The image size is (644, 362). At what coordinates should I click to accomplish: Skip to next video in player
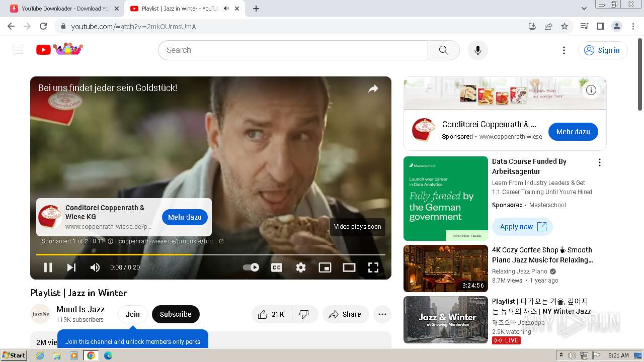point(71,267)
